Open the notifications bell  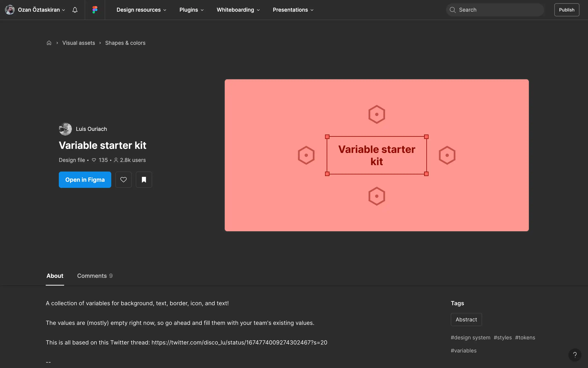pyautogui.click(x=75, y=10)
